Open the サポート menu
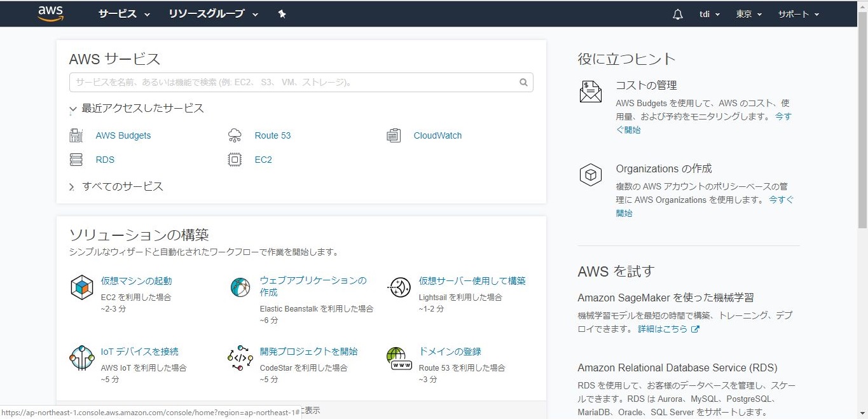Image resolution: width=868 pixels, height=419 pixels. pyautogui.click(x=798, y=14)
